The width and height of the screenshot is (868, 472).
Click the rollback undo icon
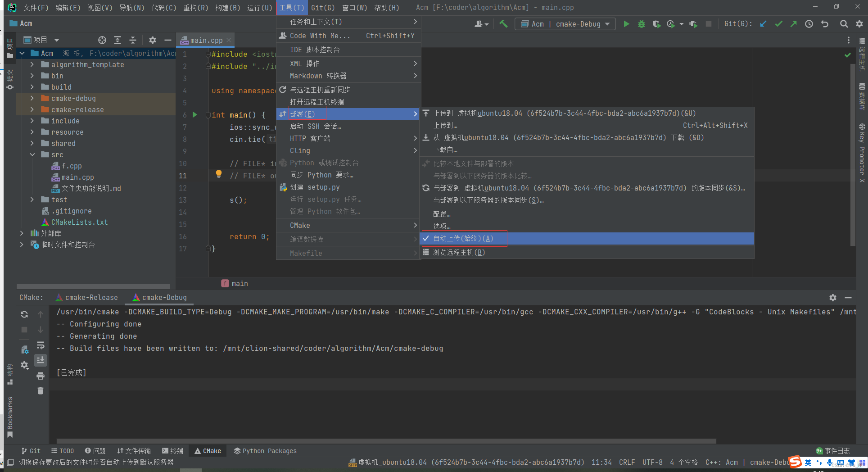(x=824, y=24)
